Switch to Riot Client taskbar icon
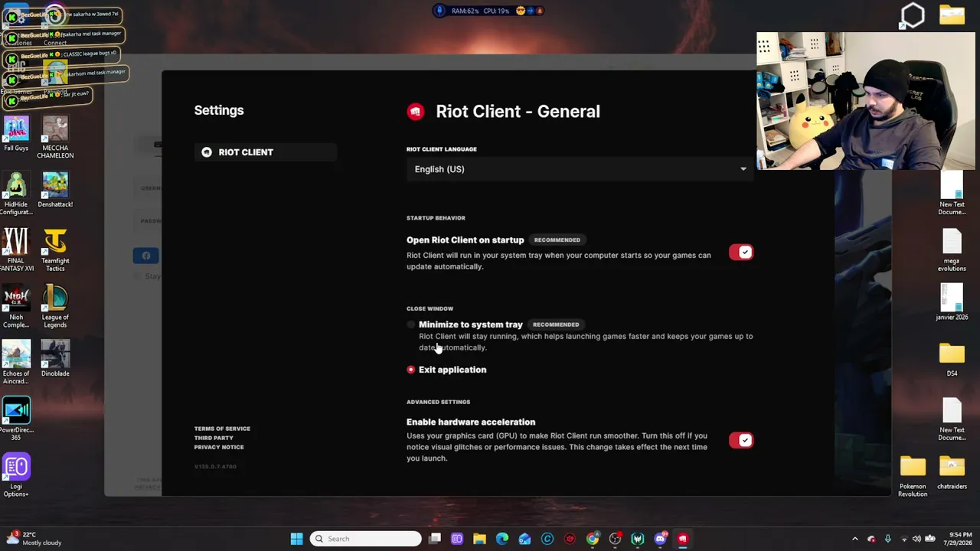980x551 pixels. (x=683, y=539)
